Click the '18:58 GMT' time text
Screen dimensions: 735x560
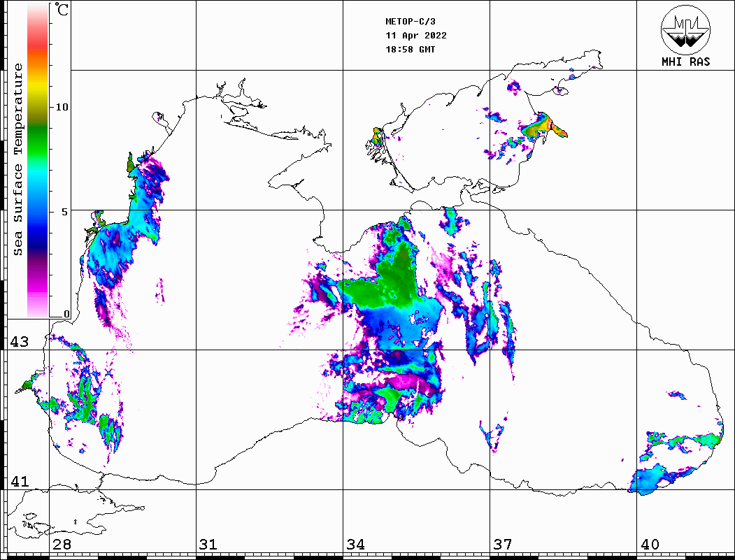[411, 50]
